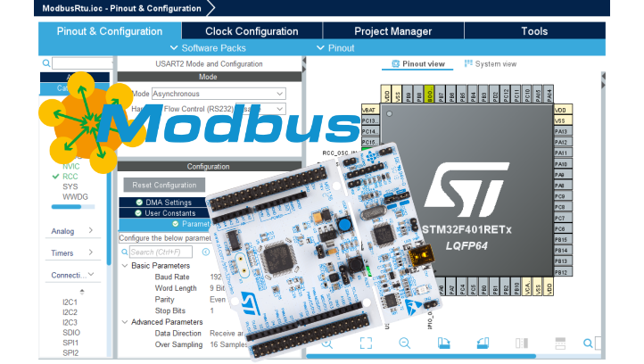Click the categories search input field
This screenshot has width=644, height=364.
pyautogui.click(x=83, y=63)
